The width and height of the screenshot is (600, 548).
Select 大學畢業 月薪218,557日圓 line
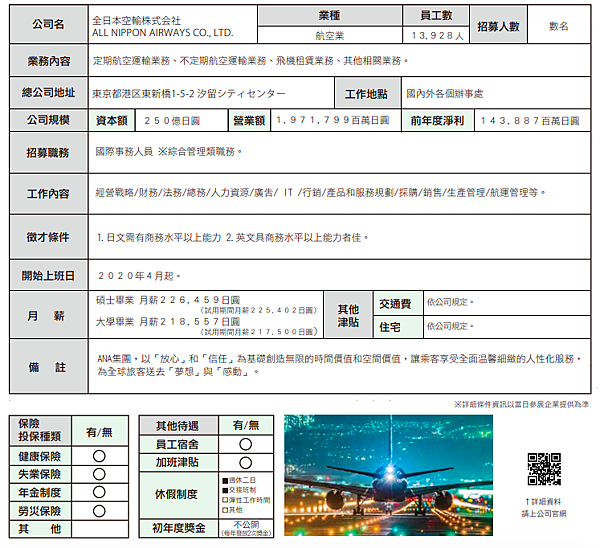coord(168,321)
